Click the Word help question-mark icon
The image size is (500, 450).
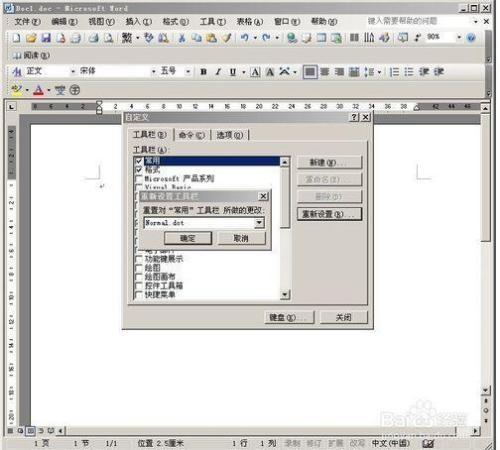click(471, 38)
